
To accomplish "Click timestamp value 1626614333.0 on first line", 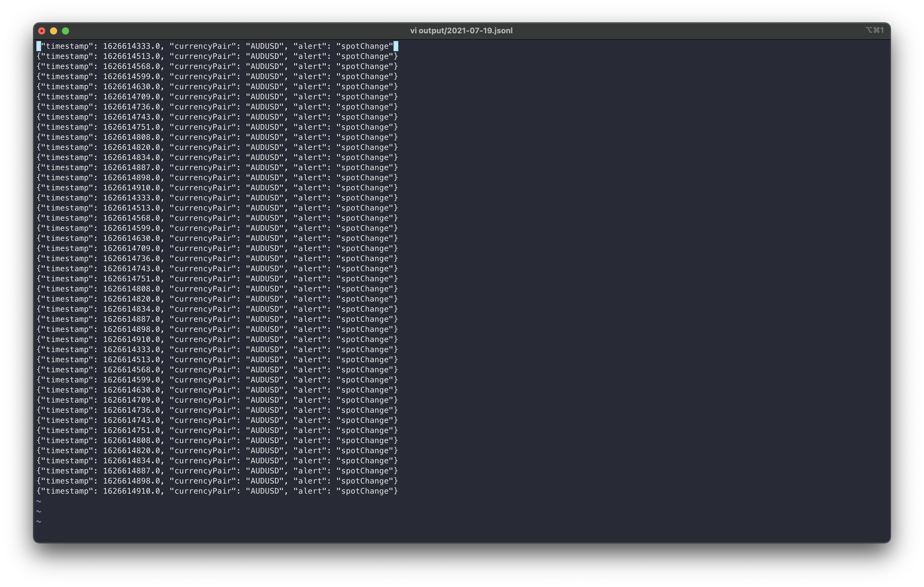I will pos(131,46).
